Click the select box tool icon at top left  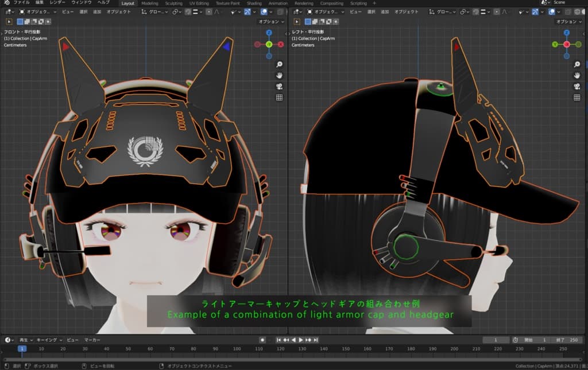pos(9,21)
